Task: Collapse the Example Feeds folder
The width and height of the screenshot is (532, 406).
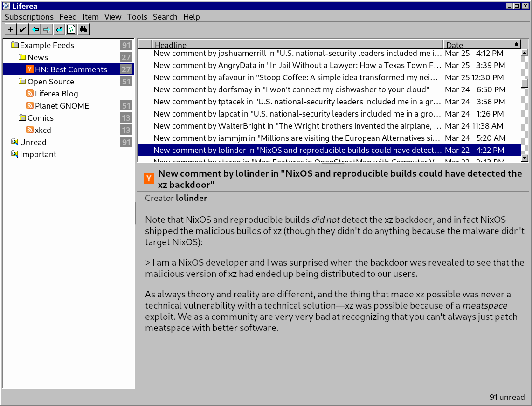Action: (15, 45)
